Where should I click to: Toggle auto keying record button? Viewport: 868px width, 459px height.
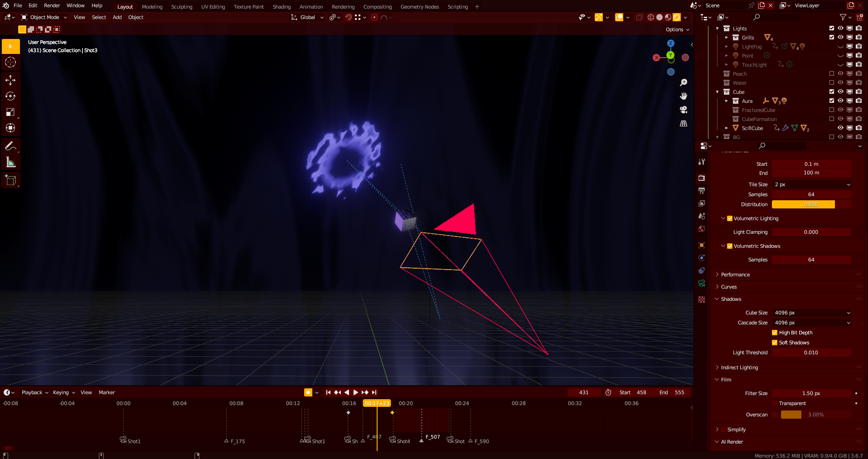click(x=308, y=392)
